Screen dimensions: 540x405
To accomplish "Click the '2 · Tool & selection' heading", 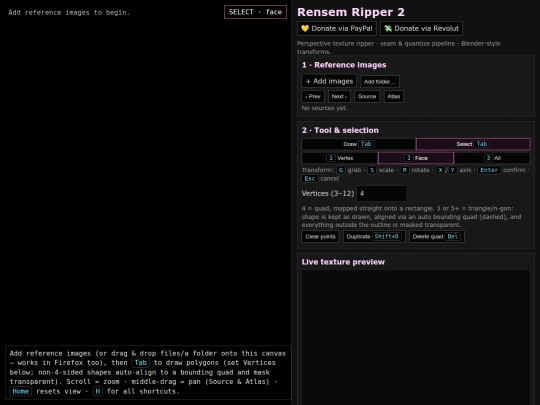I will point(340,130).
